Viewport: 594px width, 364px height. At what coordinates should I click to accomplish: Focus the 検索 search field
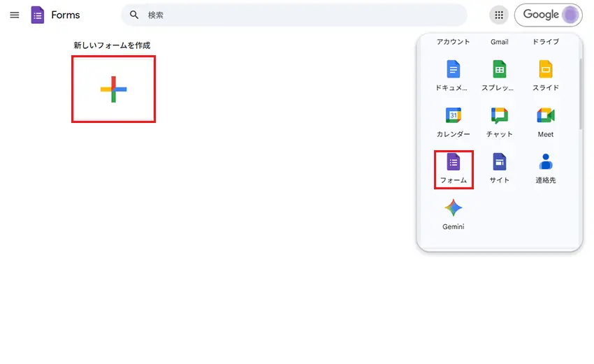point(300,15)
